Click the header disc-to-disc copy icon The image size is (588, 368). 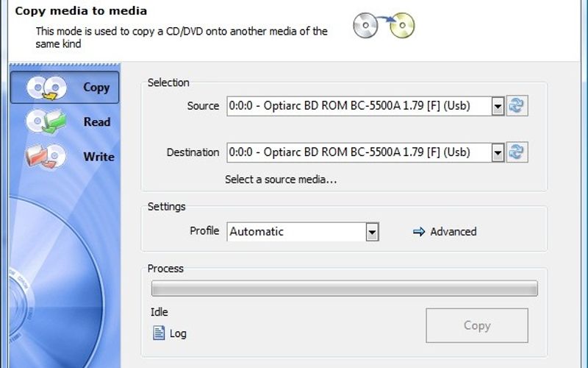384,26
